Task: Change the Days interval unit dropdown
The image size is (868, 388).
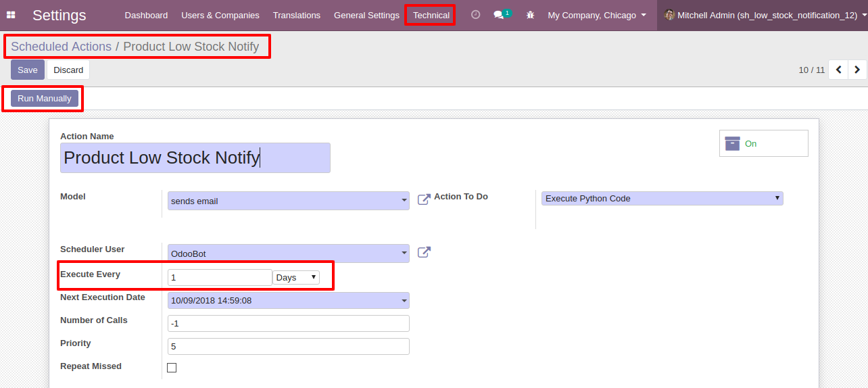Action: (x=296, y=278)
